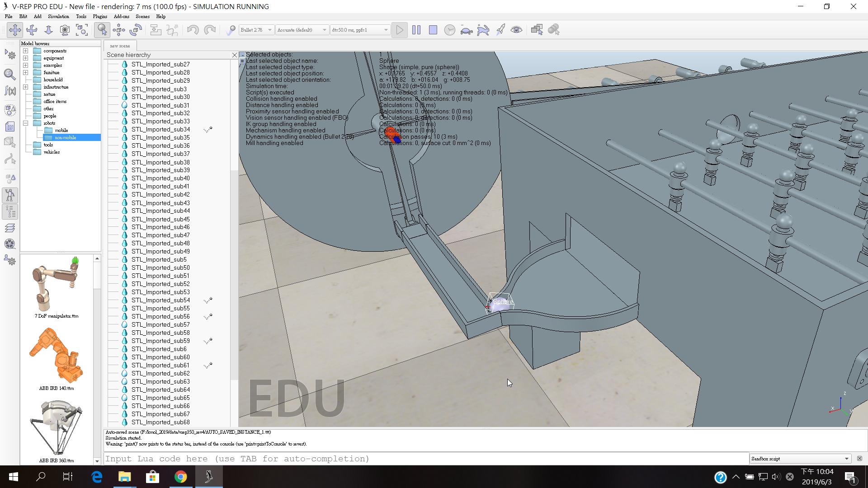Viewport: 868px width, 488px height.
Task: Open the Simulation menu
Action: tap(58, 16)
